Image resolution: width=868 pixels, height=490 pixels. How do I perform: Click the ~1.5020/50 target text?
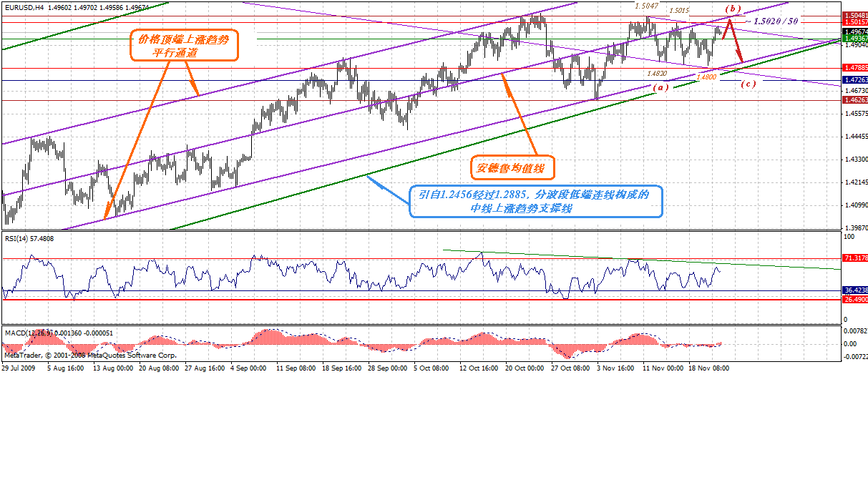773,22
